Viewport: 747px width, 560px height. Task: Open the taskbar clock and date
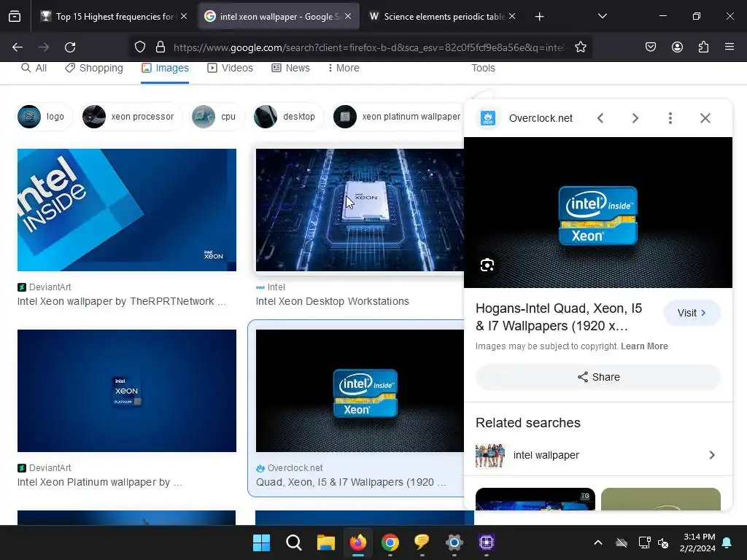[697, 542]
